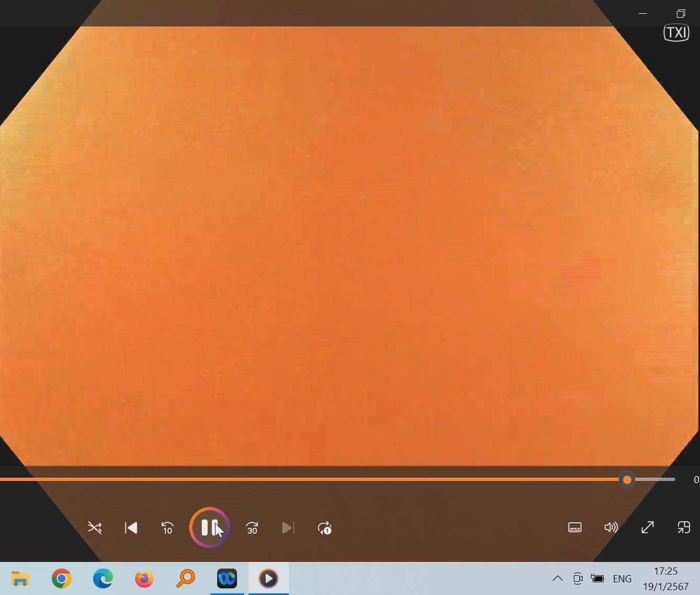Viewport: 700px width, 595px height.
Task: Launch Microsoft Edge from taskbar
Action: point(103,578)
